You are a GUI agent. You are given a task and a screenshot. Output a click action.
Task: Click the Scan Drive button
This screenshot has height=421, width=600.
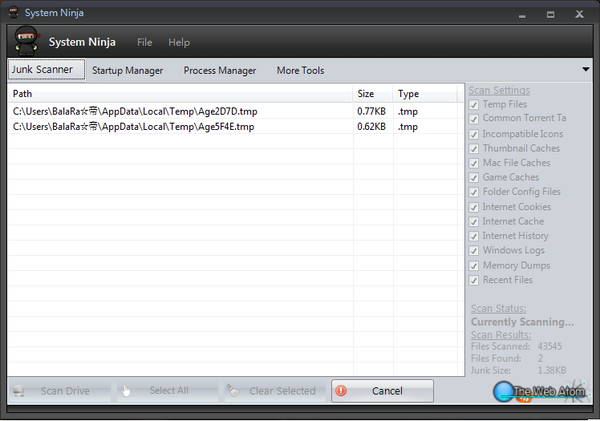[x=59, y=391]
